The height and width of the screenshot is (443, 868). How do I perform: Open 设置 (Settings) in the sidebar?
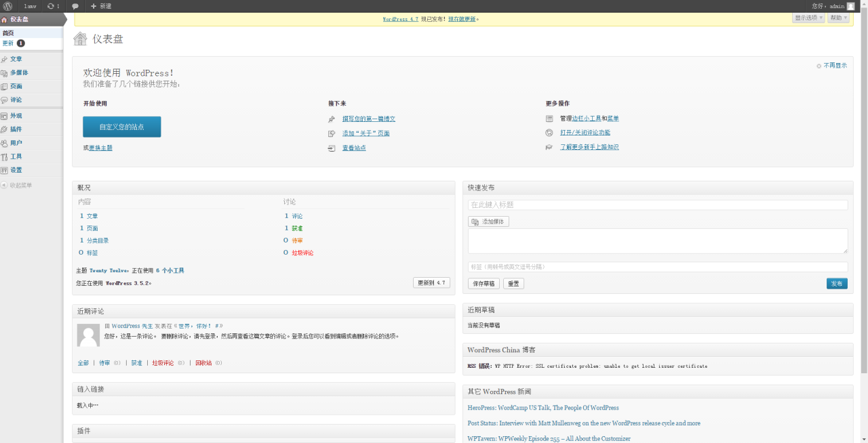point(16,170)
